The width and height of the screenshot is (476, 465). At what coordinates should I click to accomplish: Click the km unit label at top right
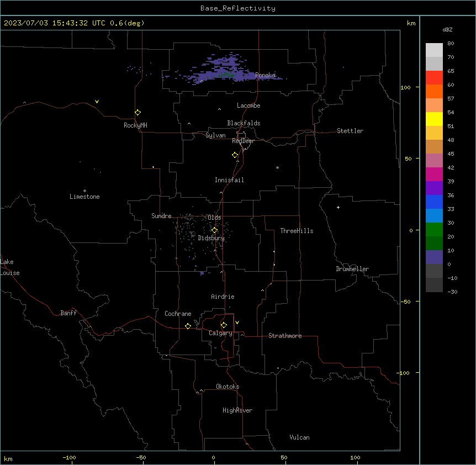coord(411,23)
